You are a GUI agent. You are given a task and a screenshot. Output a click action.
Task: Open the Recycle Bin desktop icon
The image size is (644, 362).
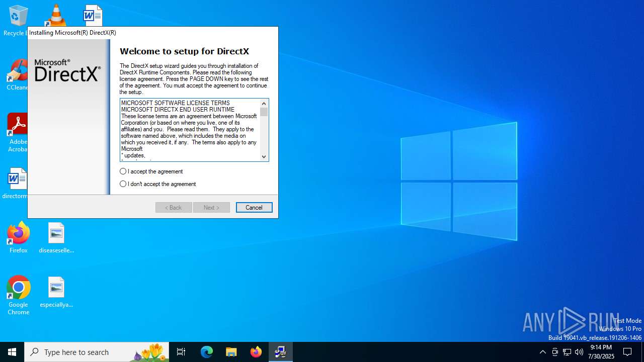[18, 21]
